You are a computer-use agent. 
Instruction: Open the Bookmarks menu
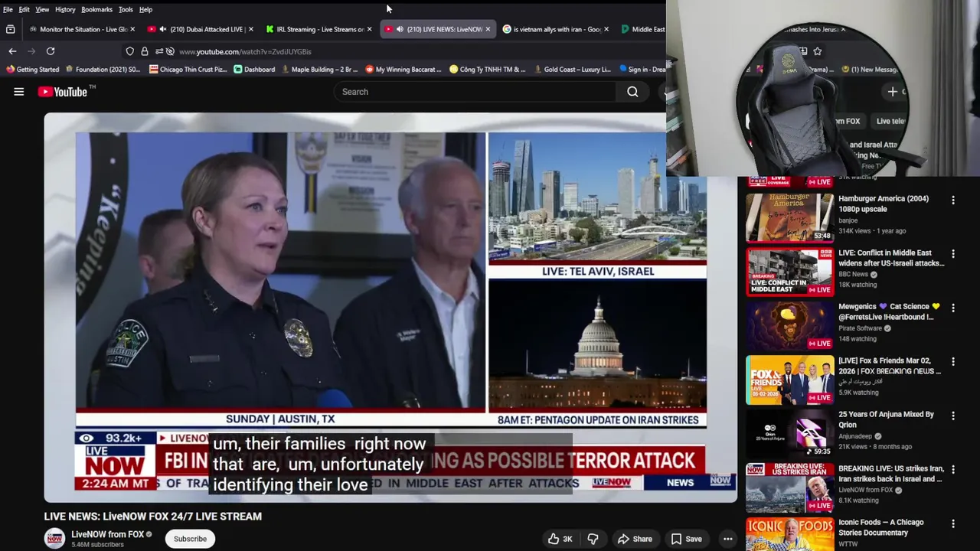pos(96,9)
